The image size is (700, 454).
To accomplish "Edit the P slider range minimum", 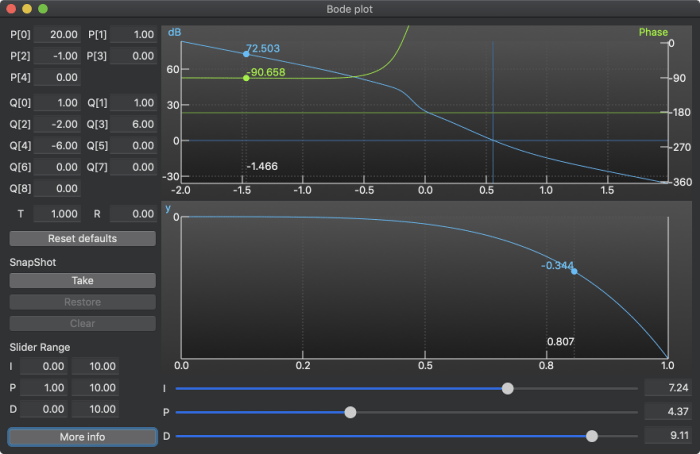I will coord(45,387).
